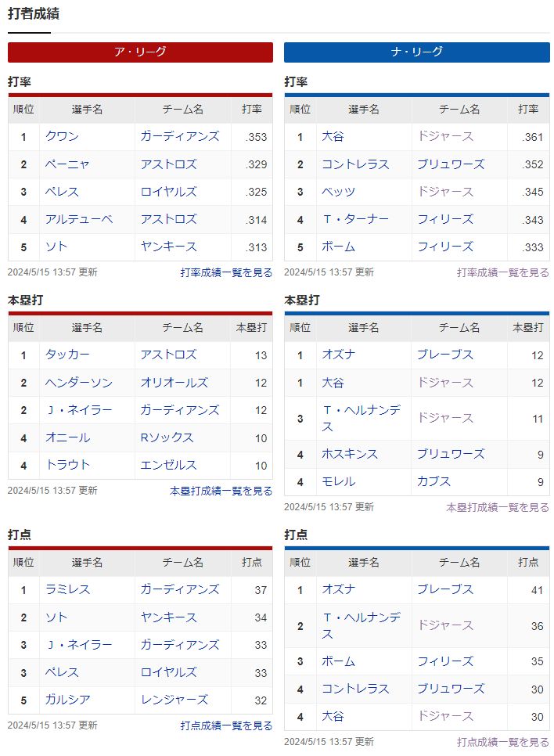Viewport: 554px width, 756px height.
Task: Open アストロズ team link beside ペーニャ
Action: [x=169, y=164]
